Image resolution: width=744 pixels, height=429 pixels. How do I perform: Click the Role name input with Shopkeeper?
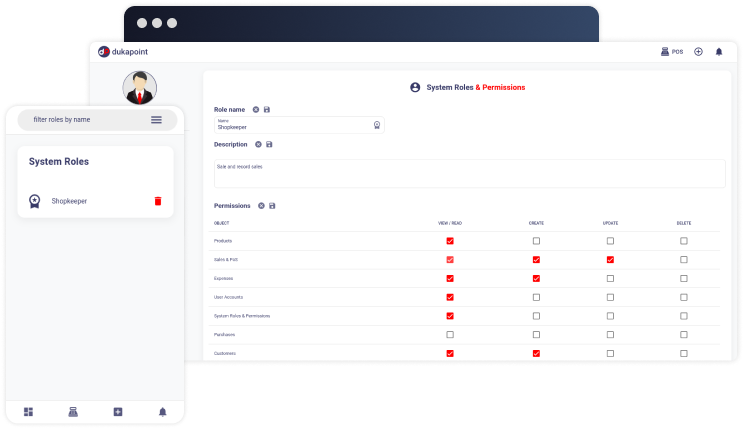[x=299, y=125]
